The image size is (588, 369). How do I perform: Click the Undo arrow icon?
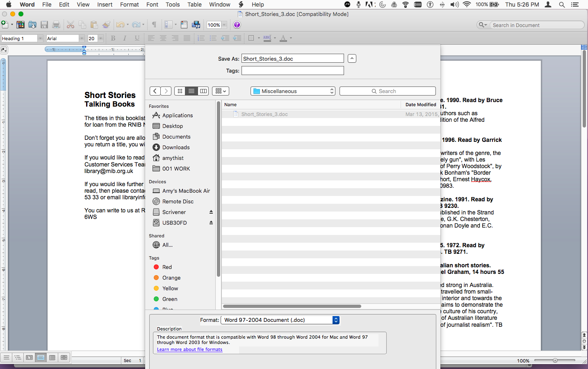[120, 25]
